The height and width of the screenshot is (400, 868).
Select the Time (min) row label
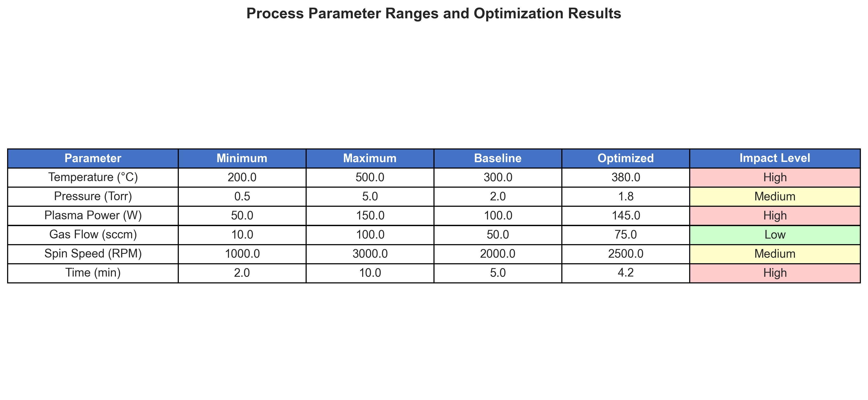[x=93, y=273]
